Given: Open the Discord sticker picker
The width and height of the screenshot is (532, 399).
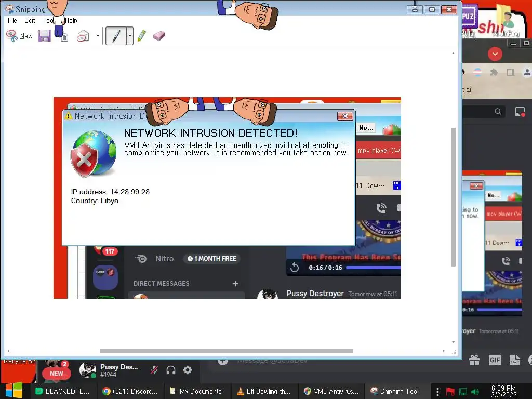Looking at the screenshot, I should pos(515,360).
